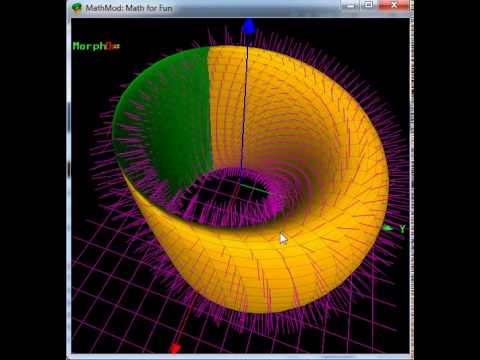This screenshot has width=480, height=360.
Task: Click the green Morph label text
Action: pyautogui.click(x=89, y=46)
